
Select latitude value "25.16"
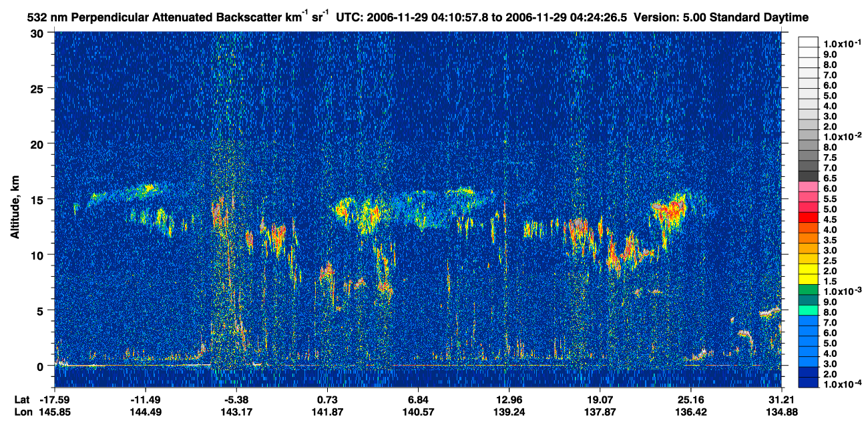[690, 400]
